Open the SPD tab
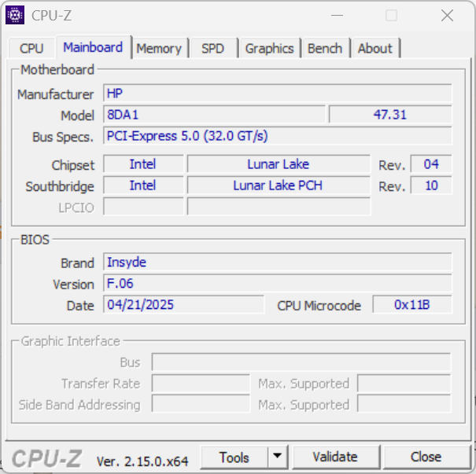 [x=212, y=48]
